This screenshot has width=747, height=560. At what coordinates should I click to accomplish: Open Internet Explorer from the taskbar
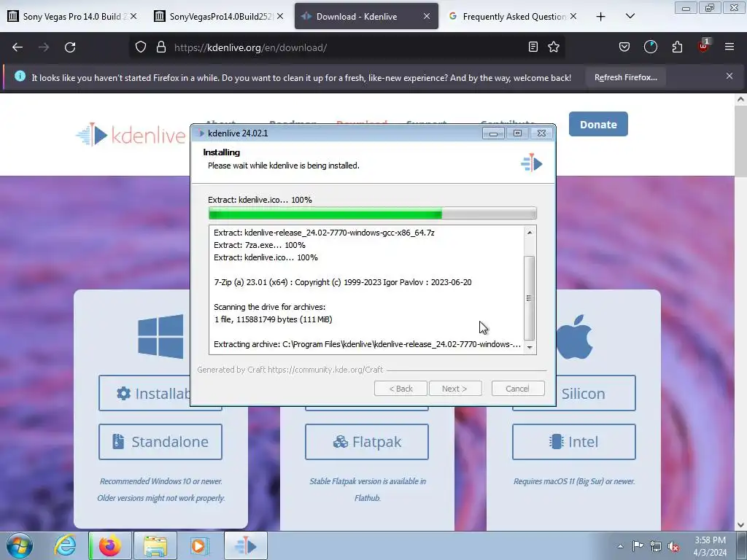(x=65, y=545)
